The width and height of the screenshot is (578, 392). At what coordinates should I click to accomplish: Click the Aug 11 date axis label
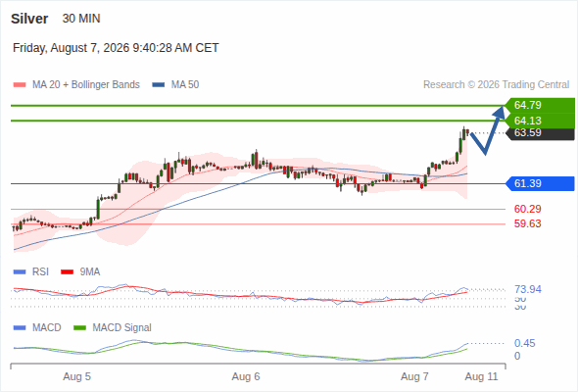tap(481, 376)
